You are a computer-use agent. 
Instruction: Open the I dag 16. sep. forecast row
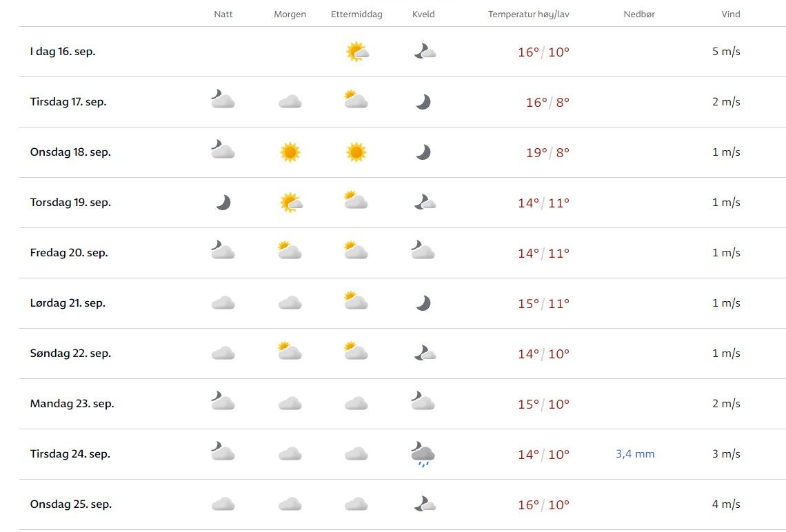tap(63, 52)
